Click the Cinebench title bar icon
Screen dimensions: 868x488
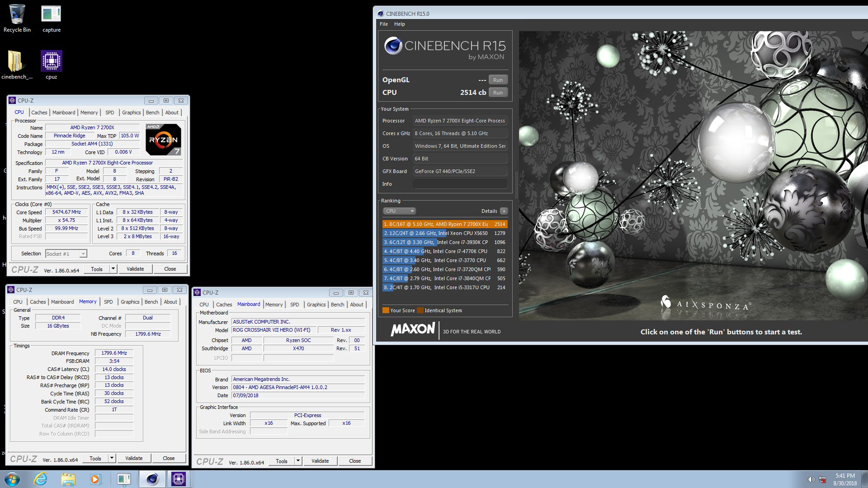[381, 14]
